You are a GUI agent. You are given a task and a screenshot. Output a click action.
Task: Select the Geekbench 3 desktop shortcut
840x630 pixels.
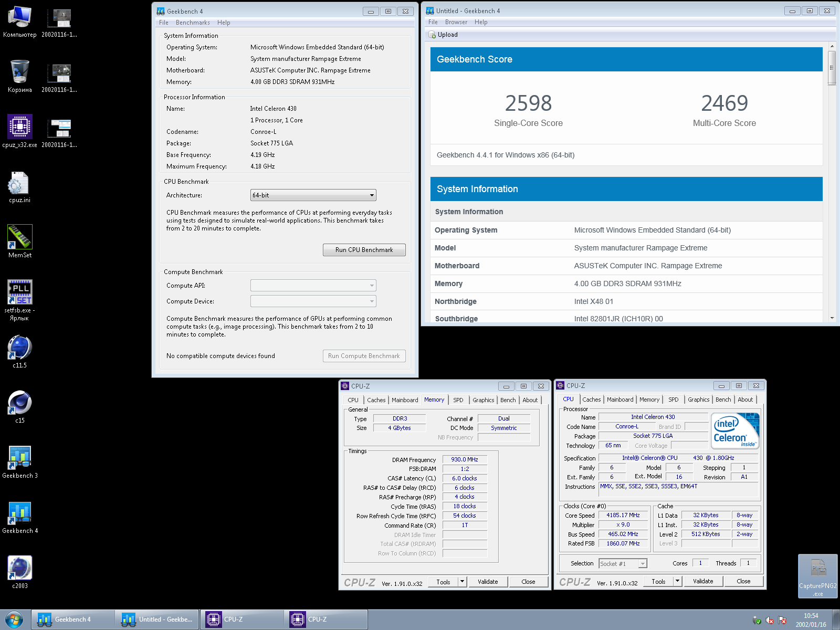click(x=19, y=462)
